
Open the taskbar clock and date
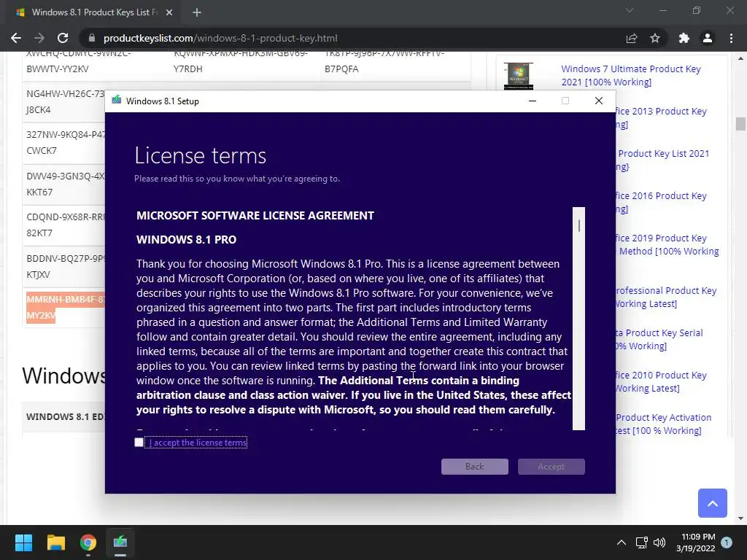tap(696, 542)
